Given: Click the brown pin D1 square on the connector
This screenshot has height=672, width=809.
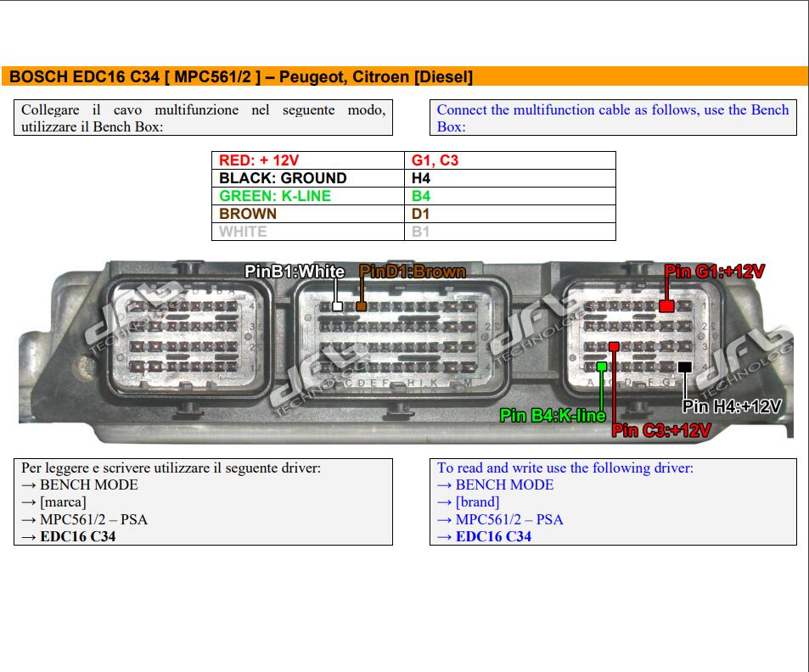Looking at the screenshot, I should [x=361, y=306].
